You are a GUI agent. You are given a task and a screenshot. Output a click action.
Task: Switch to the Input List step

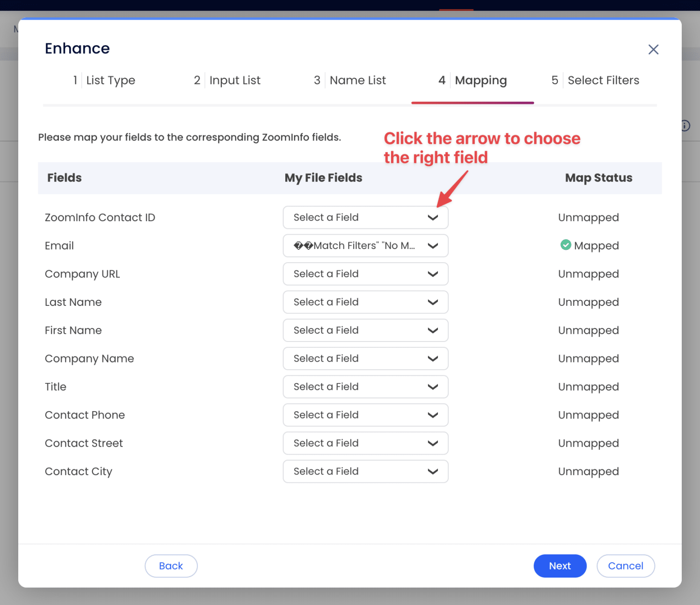click(235, 80)
